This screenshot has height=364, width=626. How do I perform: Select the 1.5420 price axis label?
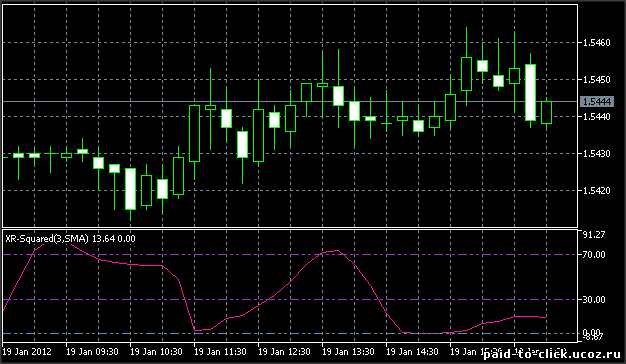click(x=596, y=191)
